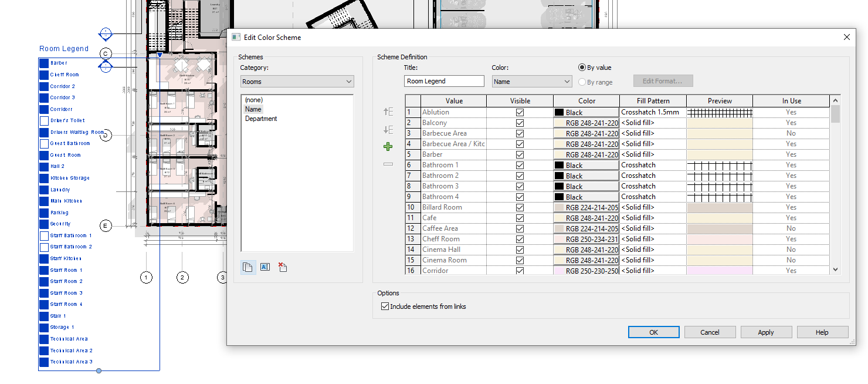The image size is (868, 384).
Task: Click grid bubble C in floor plan
Action: pos(105,54)
